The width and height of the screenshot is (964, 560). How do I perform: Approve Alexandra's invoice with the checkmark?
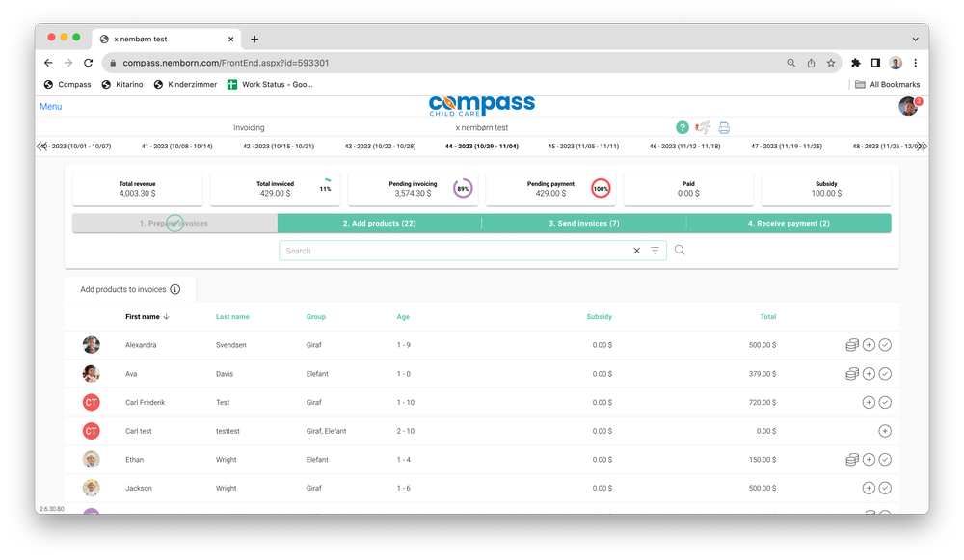click(885, 345)
